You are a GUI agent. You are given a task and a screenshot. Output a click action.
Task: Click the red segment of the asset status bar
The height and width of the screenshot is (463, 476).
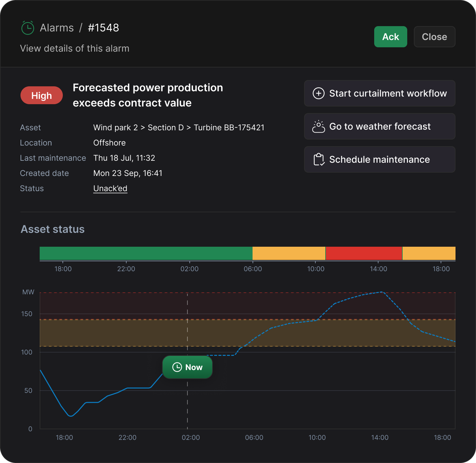pyautogui.click(x=364, y=253)
